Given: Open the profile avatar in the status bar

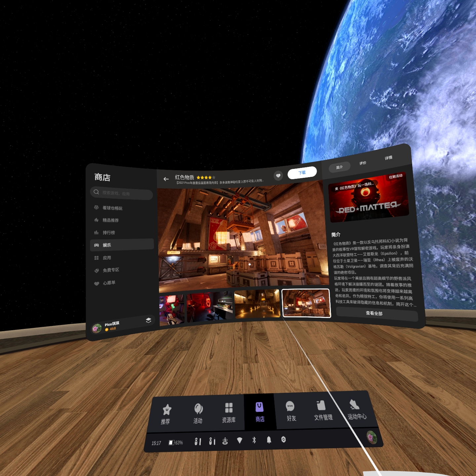Looking at the screenshot, I should [x=372, y=437].
